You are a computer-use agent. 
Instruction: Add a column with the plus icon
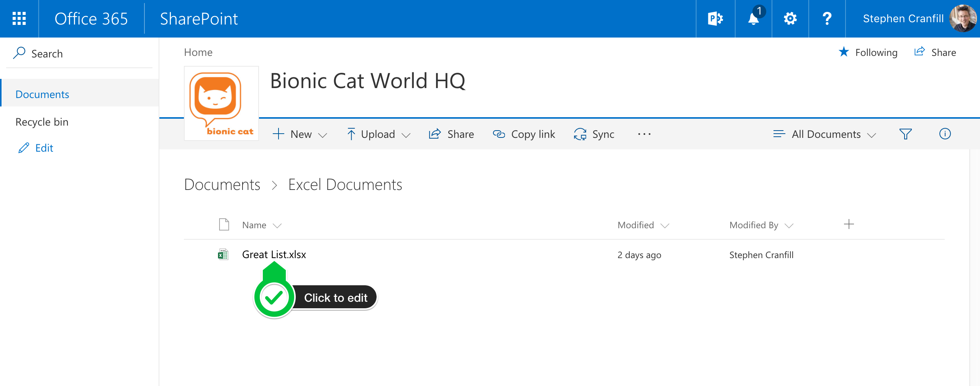tap(849, 224)
